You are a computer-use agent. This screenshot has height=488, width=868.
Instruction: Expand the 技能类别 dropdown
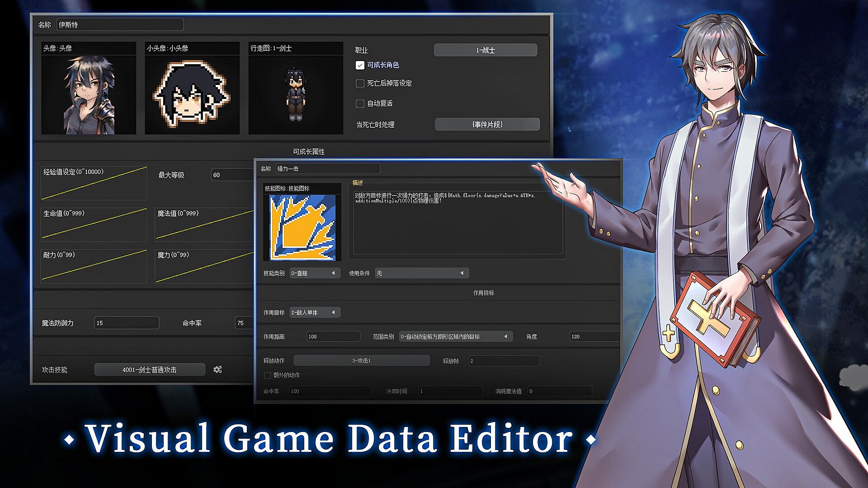[x=315, y=273]
